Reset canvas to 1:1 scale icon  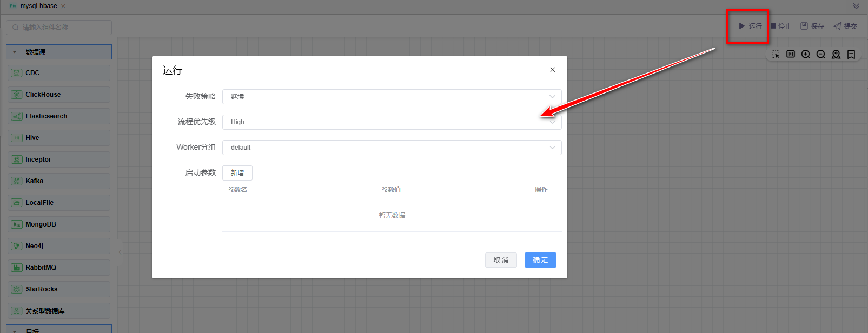point(791,55)
